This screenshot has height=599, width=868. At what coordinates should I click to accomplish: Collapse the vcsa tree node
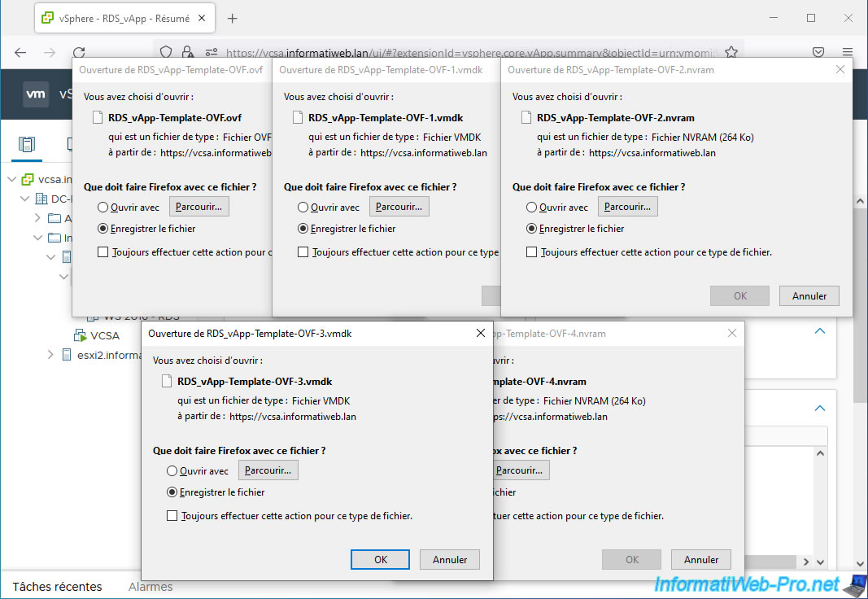(x=11, y=179)
